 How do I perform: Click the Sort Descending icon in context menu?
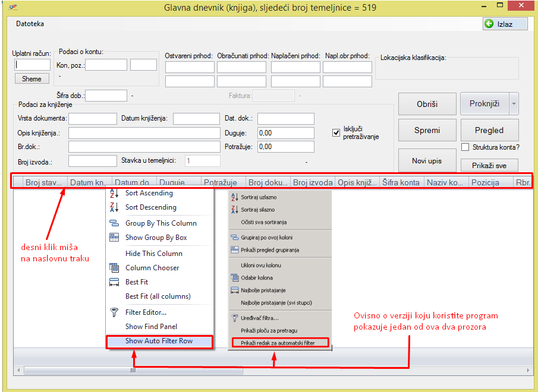[x=114, y=208]
